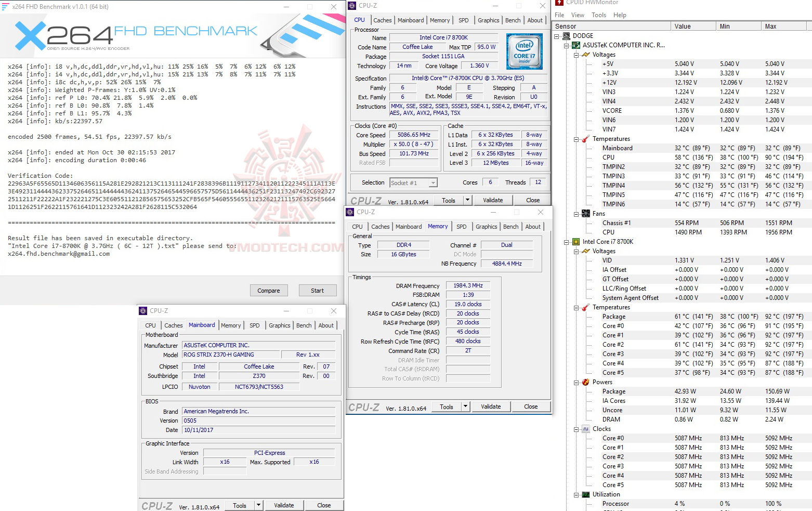
Task: Click Validate in CPU-Z Mainboard window
Action: (x=284, y=505)
